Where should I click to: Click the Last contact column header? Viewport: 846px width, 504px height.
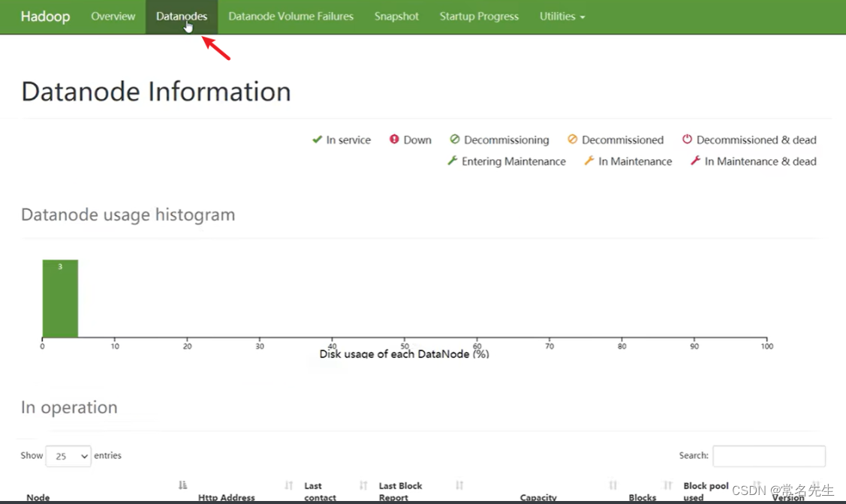[320, 491]
